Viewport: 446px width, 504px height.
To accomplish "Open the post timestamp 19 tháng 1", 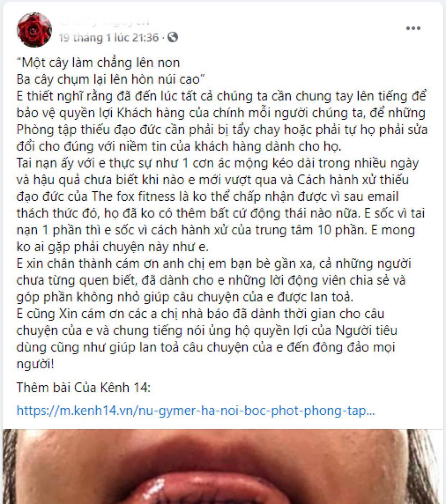I will coord(108,37).
